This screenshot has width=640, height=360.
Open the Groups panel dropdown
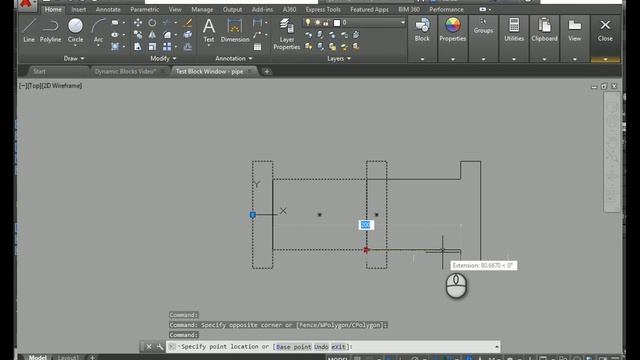pyautogui.click(x=483, y=59)
